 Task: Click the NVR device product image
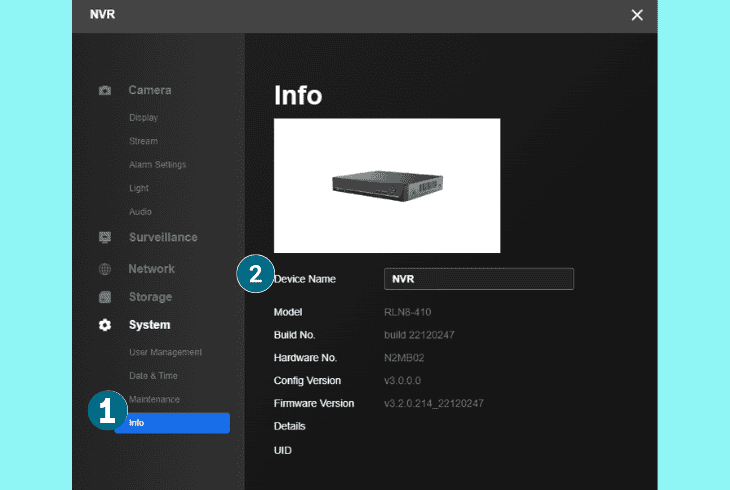[x=387, y=185]
